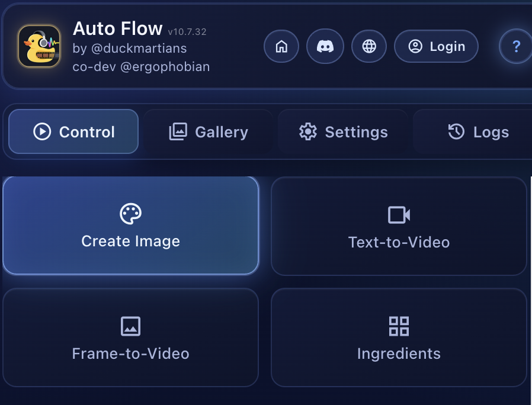Click the globe website icon

369,46
